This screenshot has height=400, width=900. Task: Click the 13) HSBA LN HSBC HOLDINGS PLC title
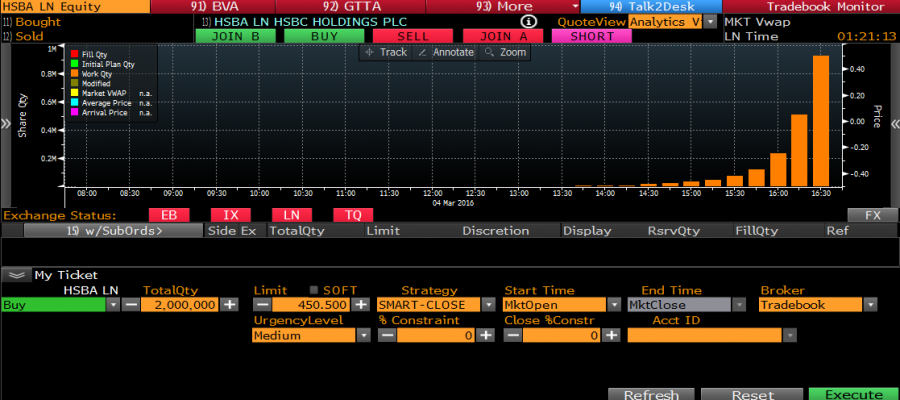pos(305,22)
